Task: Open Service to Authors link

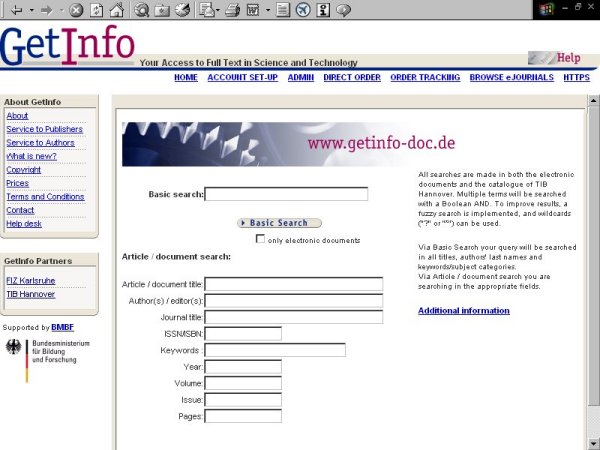Action: [x=40, y=143]
